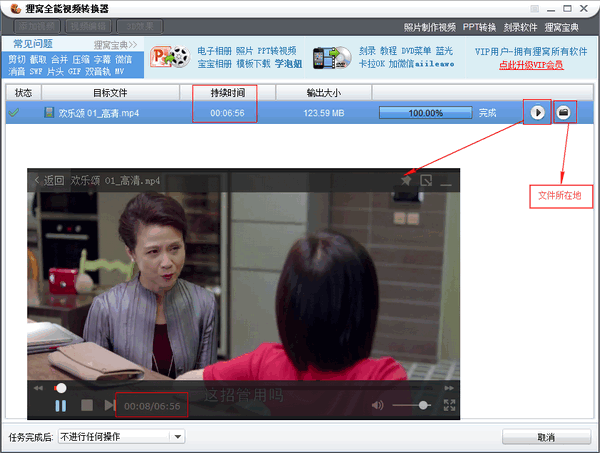Play the converted 欢乐颂 01_高清.mp4 file
Image resolution: width=600 pixels, height=453 pixels.
coord(537,112)
